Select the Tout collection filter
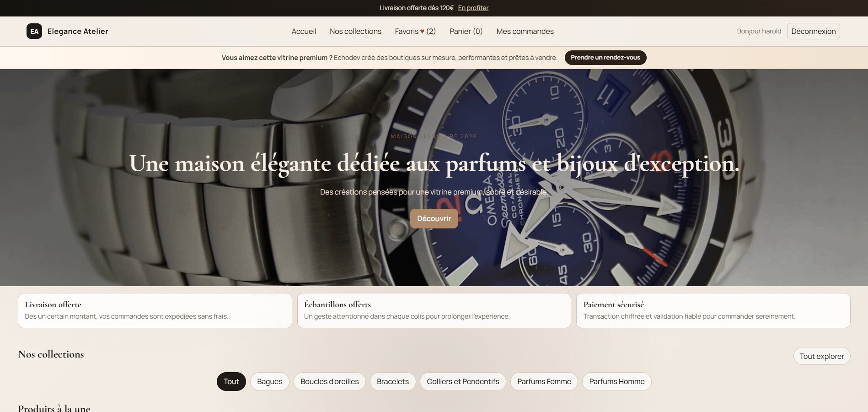 [231, 381]
